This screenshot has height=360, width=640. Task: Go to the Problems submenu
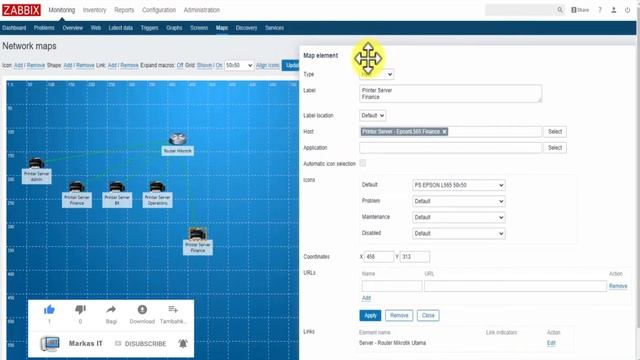pyautogui.click(x=44, y=28)
